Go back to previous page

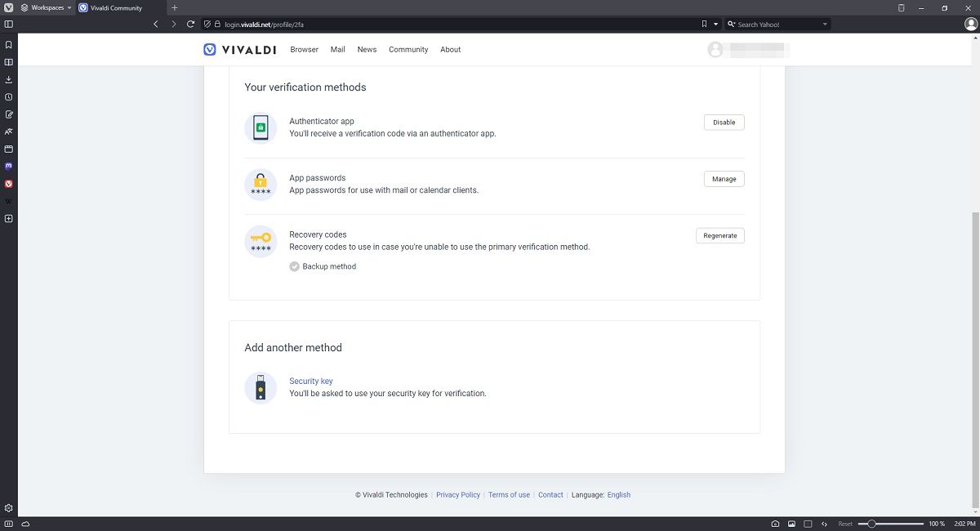tap(156, 25)
